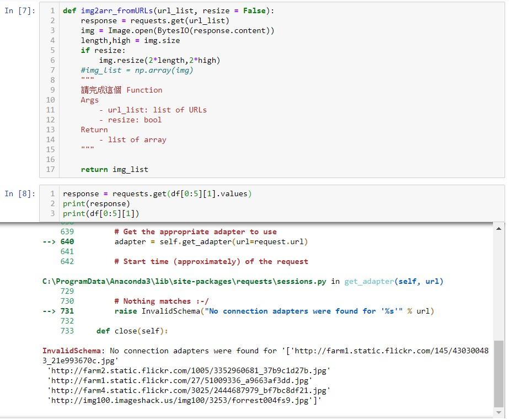
Task: Click the 'print(response)' line
Action: pos(96,204)
